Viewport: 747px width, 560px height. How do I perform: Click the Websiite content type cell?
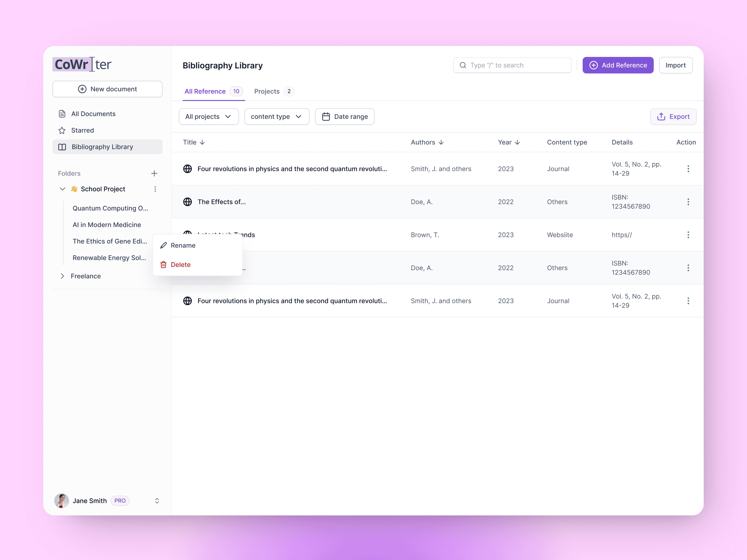coord(560,235)
